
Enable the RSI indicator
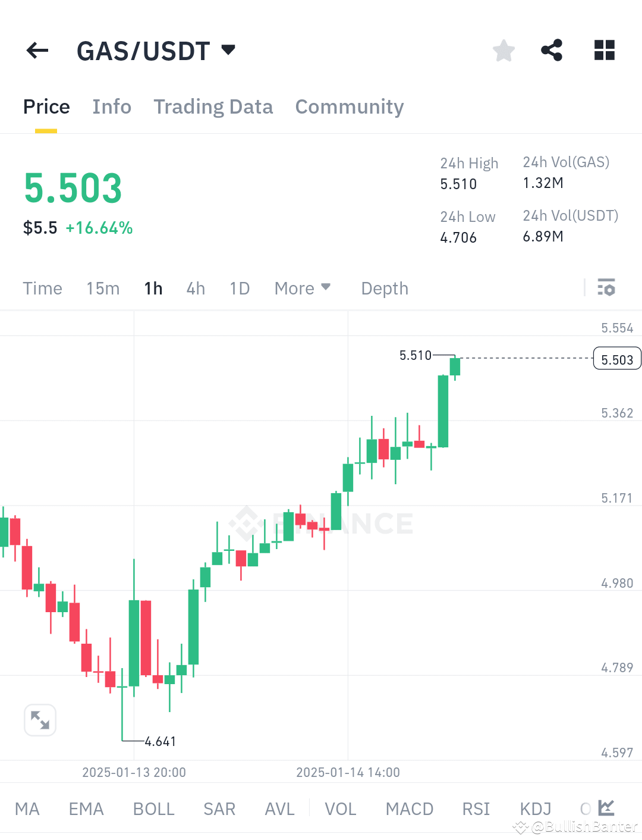476,808
